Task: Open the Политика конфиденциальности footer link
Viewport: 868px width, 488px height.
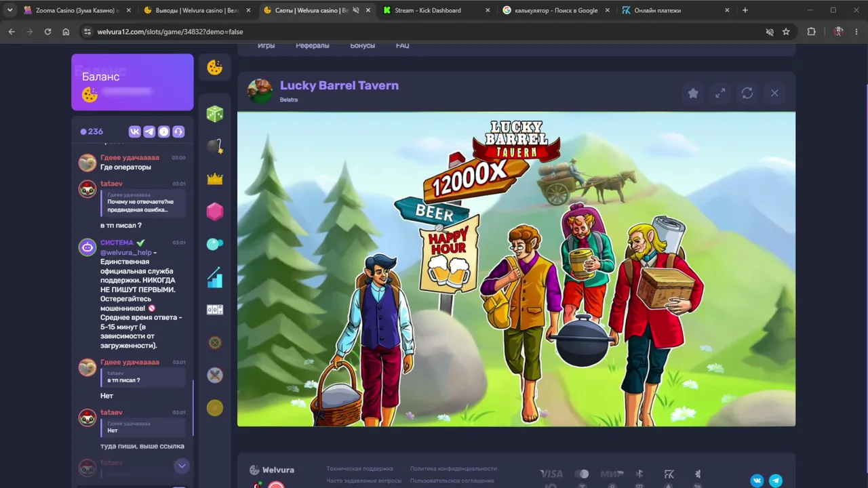Action: coord(453,468)
